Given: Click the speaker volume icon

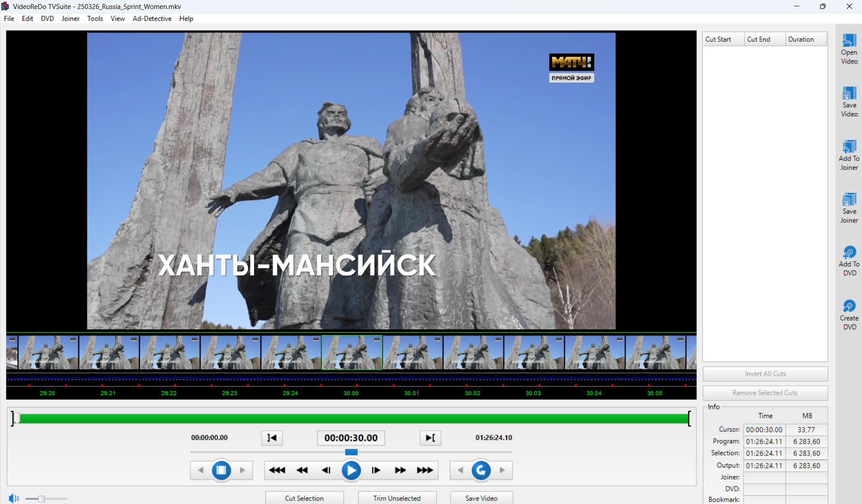Looking at the screenshot, I should (x=13, y=498).
